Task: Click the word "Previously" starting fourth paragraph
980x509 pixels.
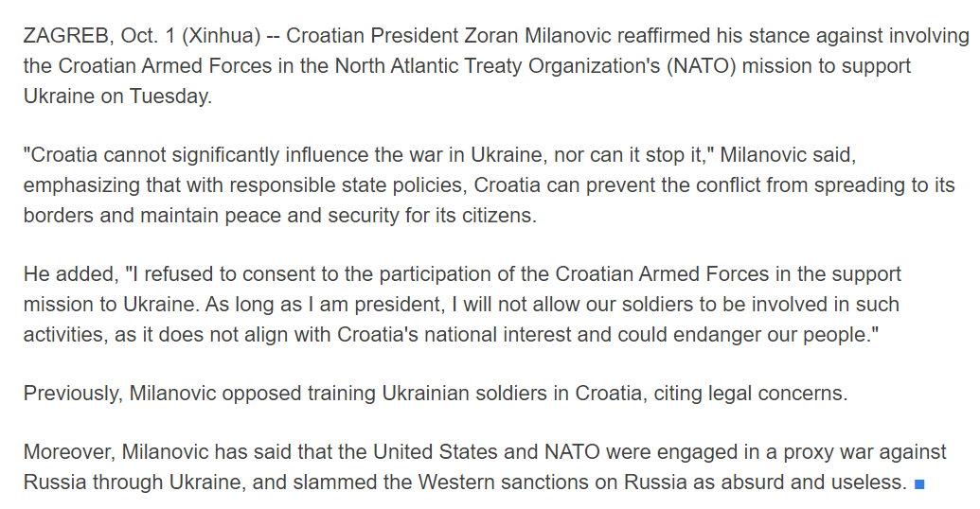Action: (x=73, y=394)
